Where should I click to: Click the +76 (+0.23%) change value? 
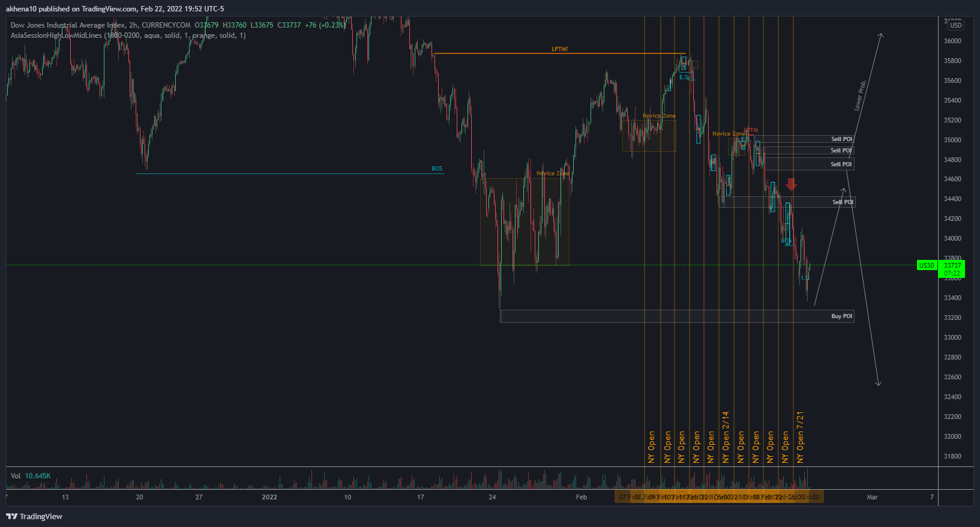[x=325, y=25]
